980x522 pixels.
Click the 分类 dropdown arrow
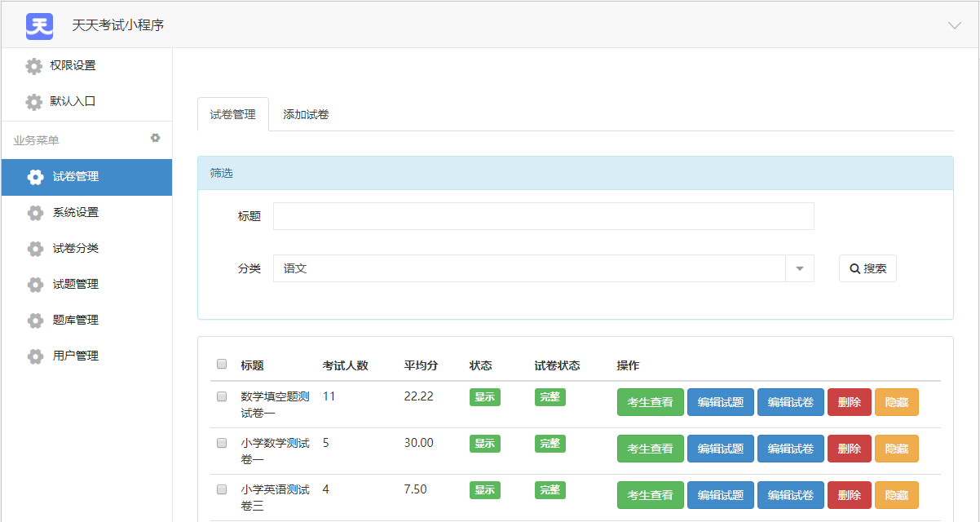click(799, 268)
